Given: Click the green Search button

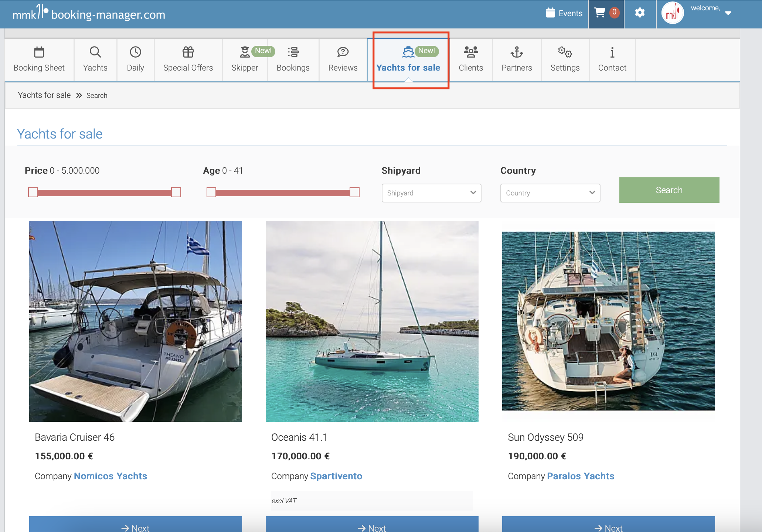Looking at the screenshot, I should (669, 190).
